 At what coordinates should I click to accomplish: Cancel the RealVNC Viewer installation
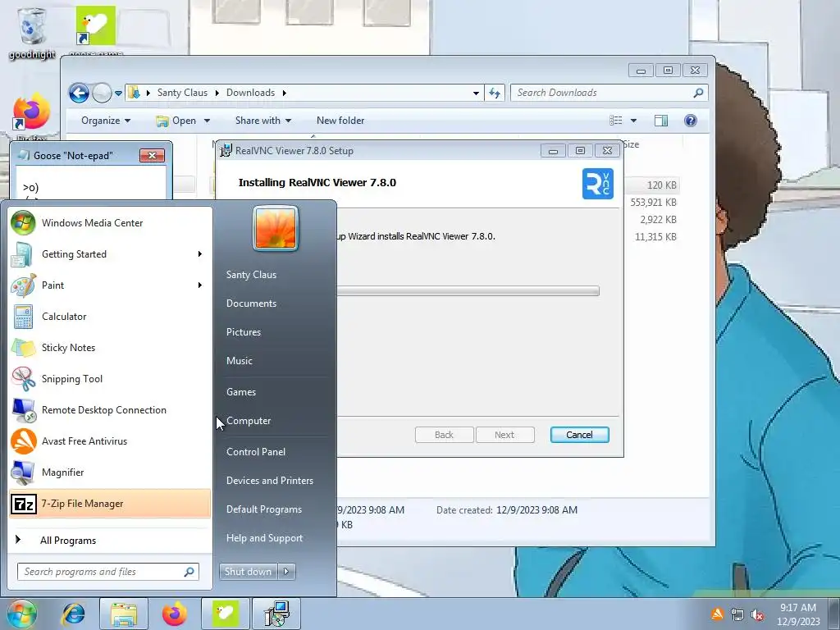pos(580,435)
